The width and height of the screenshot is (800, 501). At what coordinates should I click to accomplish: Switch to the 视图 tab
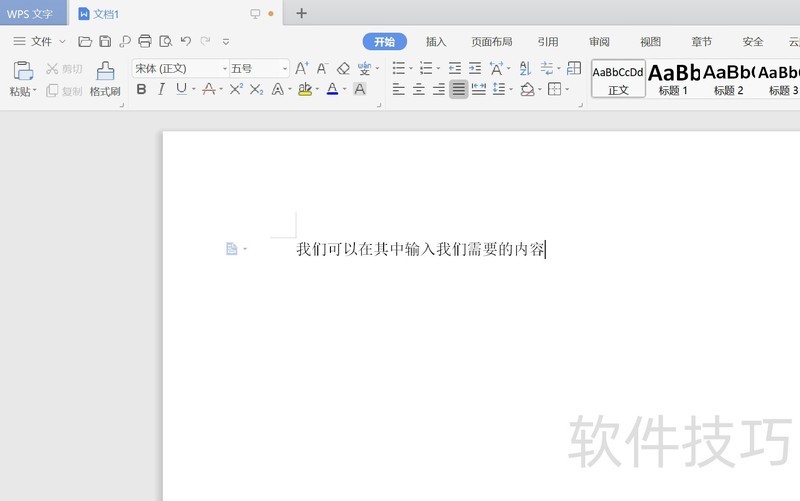click(x=651, y=41)
